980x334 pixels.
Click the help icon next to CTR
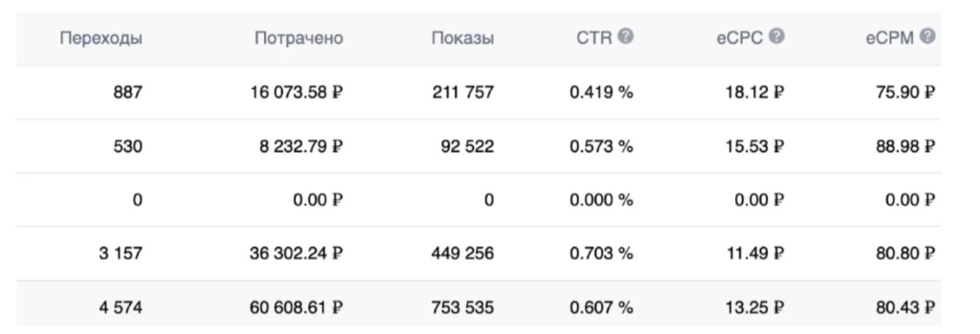click(625, 36)
